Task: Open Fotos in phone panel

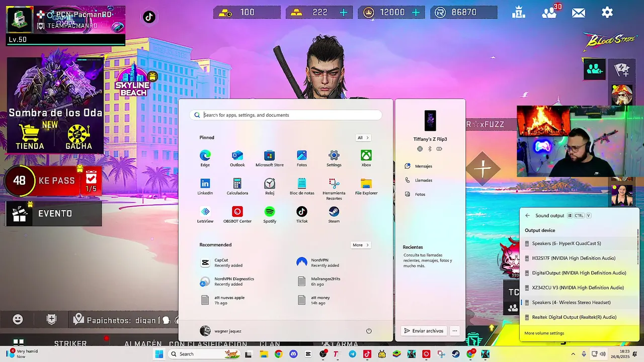Action: pyautogui.click(x=416, y=194)
